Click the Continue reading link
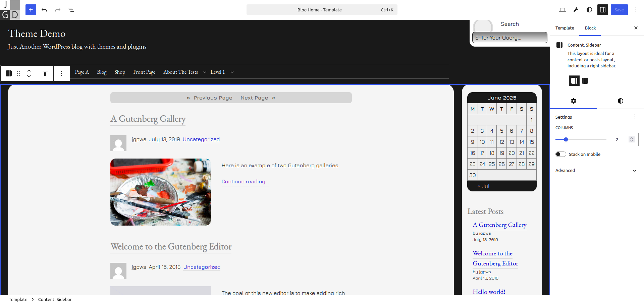This screenshot has width=644, height=303. pyautogui.click(x=245, y=181)
